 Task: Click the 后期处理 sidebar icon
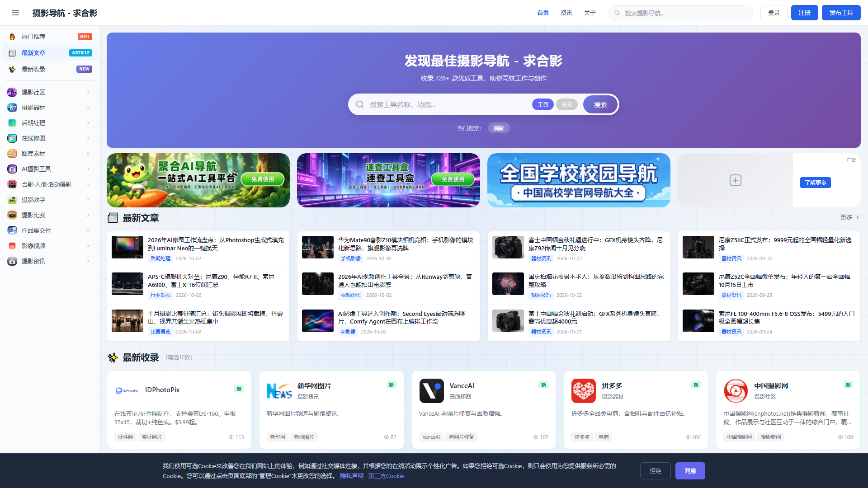(12, 123)
